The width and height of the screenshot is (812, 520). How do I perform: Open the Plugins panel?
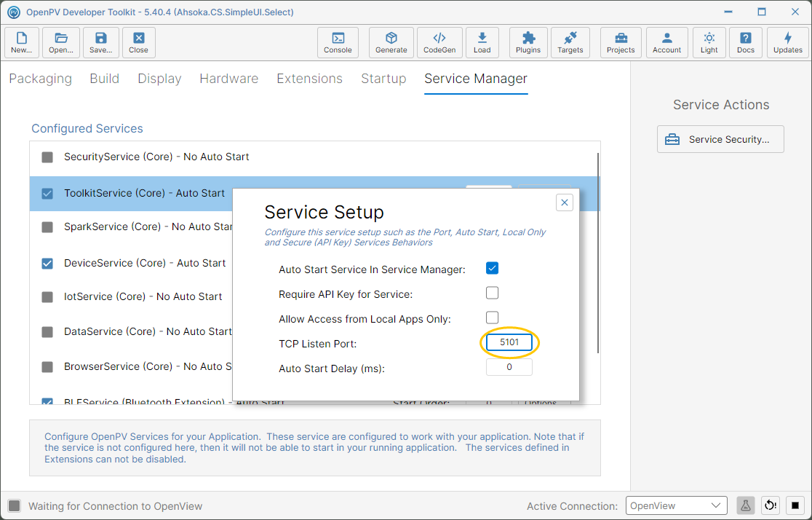[x=528, y=42]
